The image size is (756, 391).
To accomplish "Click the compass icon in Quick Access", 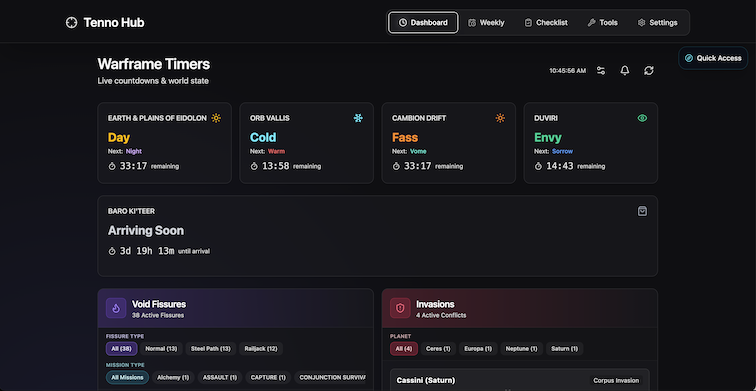I will click(689, 58).
